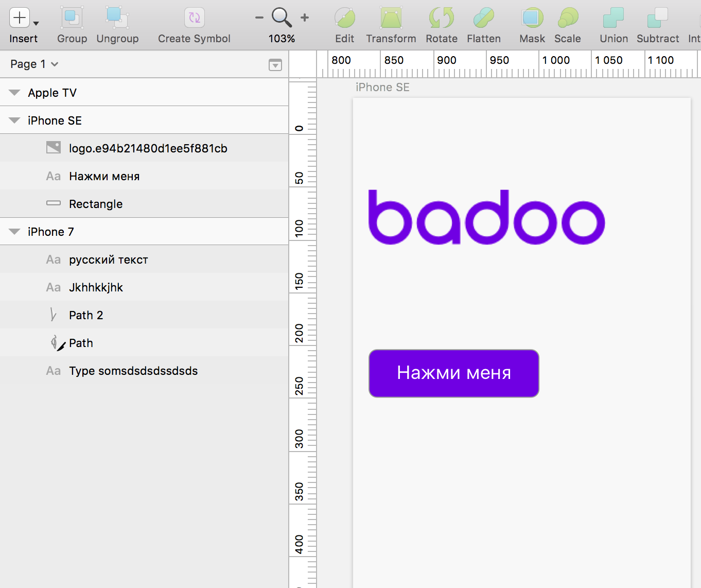Click the magnifier zoom icon
The width and height of the screenshot is (701, 588).
coord(282,18)
